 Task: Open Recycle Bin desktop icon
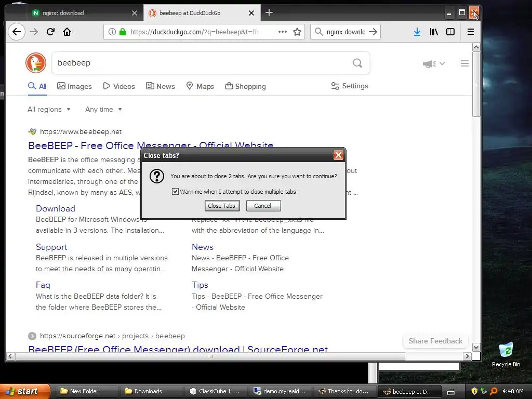pyautogui.click(x=506, y=354)
